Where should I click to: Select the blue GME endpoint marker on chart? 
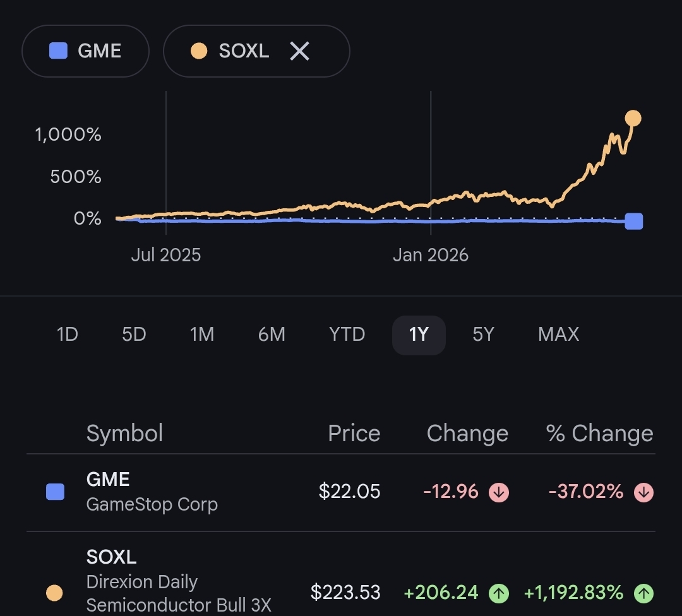point(634,222)
